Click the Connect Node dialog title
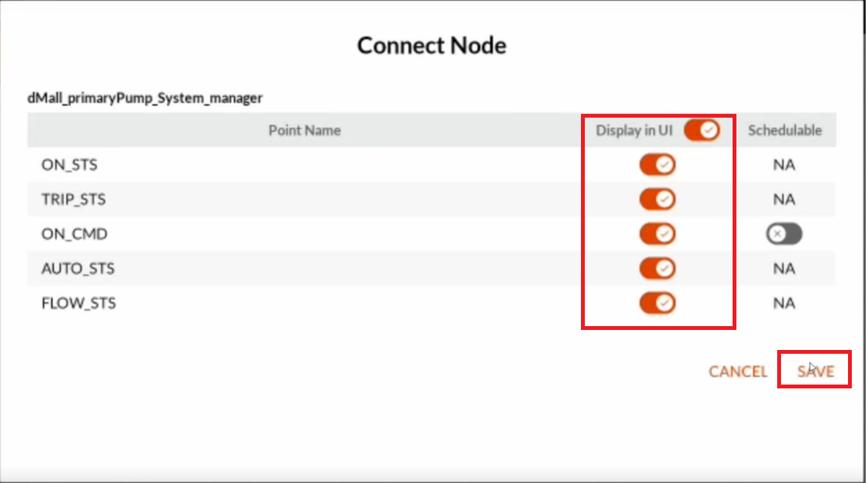Screen dimensions: 868x483 tap(431, 45)
